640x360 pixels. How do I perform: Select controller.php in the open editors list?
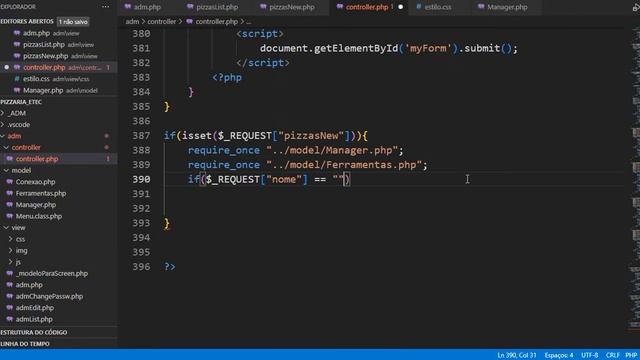pyautogui.click(x=59, y=67)
